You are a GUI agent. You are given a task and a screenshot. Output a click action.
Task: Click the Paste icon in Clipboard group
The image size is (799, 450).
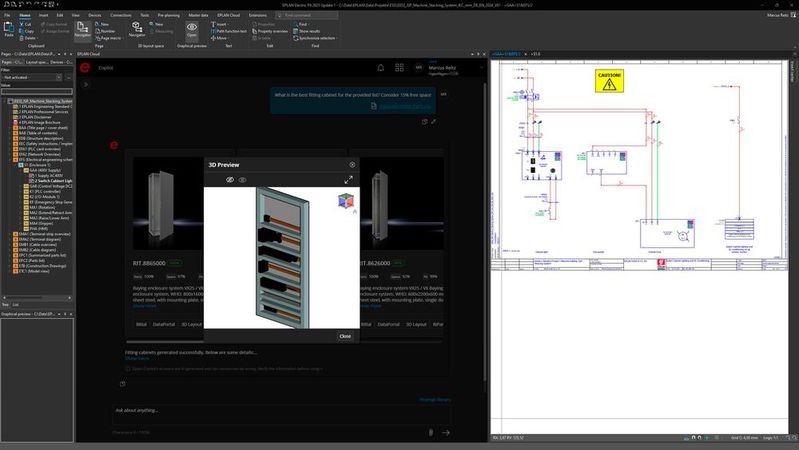click(x=10, y=27)
